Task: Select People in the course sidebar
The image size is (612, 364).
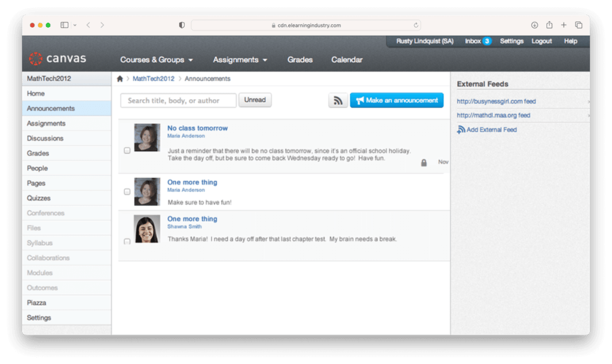Action: tap(67, 168)
